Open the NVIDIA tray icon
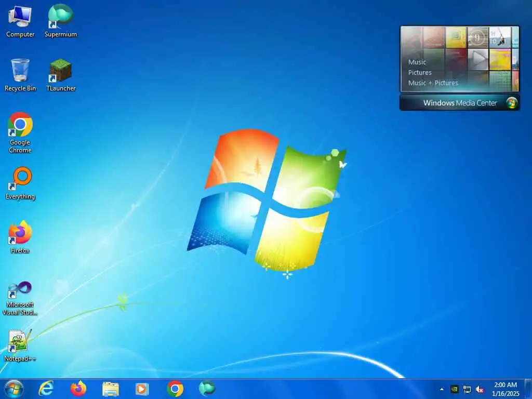This screenshot has height=399, width=532. [454, 389]
